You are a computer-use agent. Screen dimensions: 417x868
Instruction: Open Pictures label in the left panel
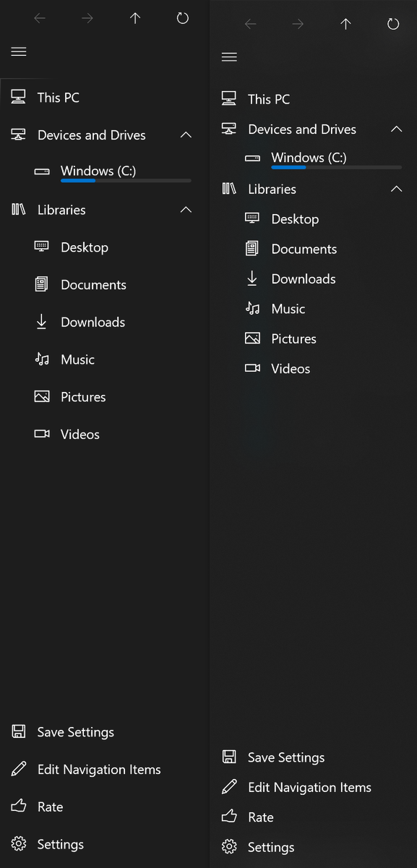coord(83,397)
